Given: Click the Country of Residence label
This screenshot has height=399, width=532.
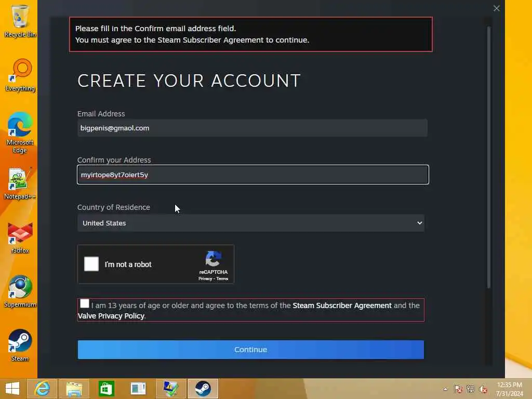Looking at the screenshot, I should (x=114, y=207).
